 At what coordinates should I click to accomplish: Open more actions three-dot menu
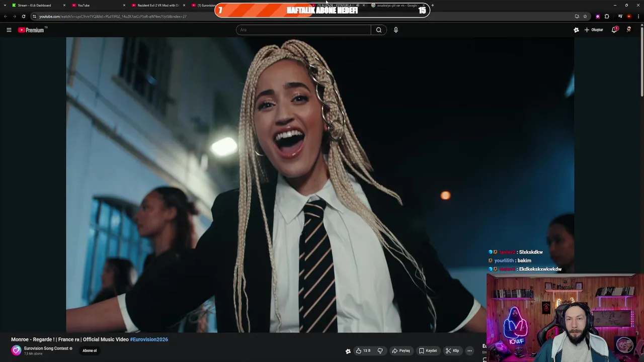point(469,351)
